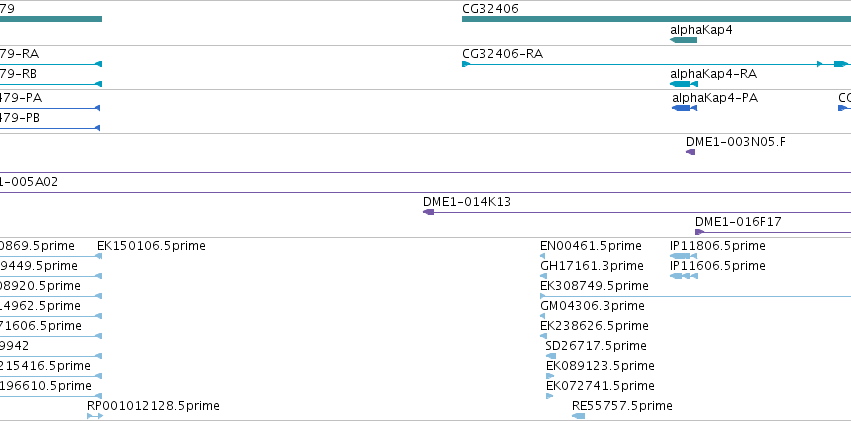The height and width of the screenshot is (421, 851).
Task: Click the alphaKap4 gene arrow glyph
Action: [683, 40]
